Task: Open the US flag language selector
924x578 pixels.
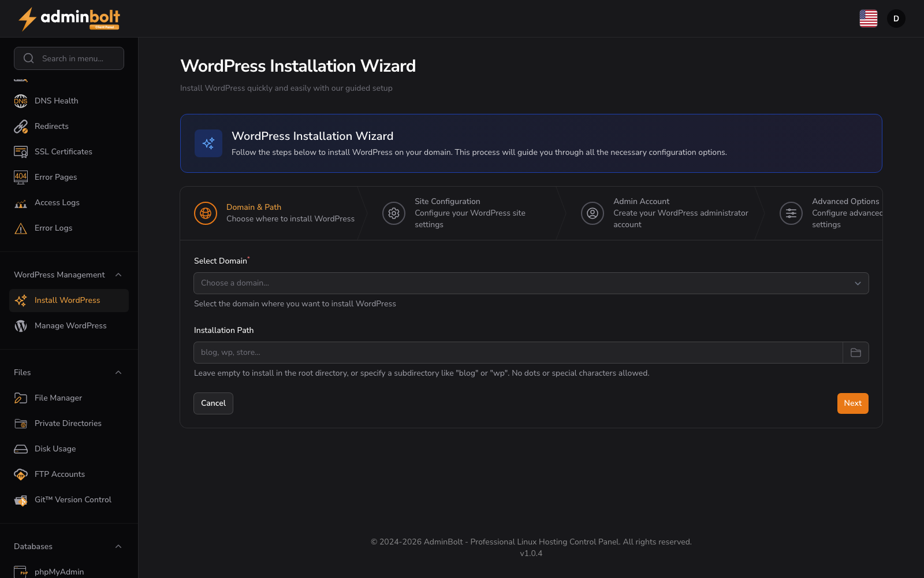Action: click(869, 18)
